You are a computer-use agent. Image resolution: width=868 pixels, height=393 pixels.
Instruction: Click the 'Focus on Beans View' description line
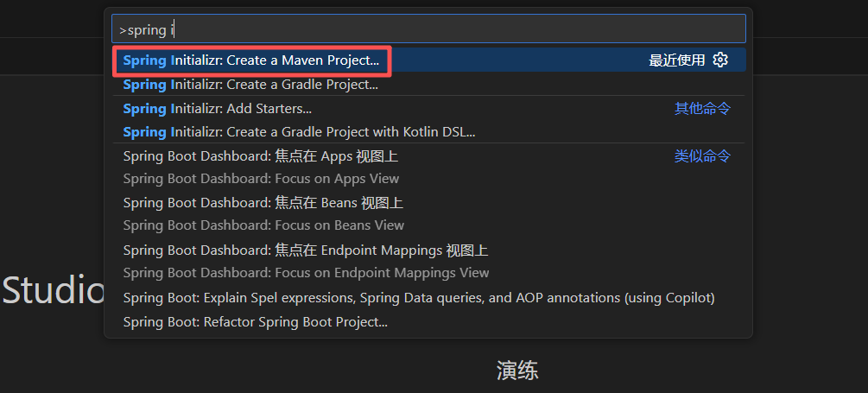tap(263, 225)
